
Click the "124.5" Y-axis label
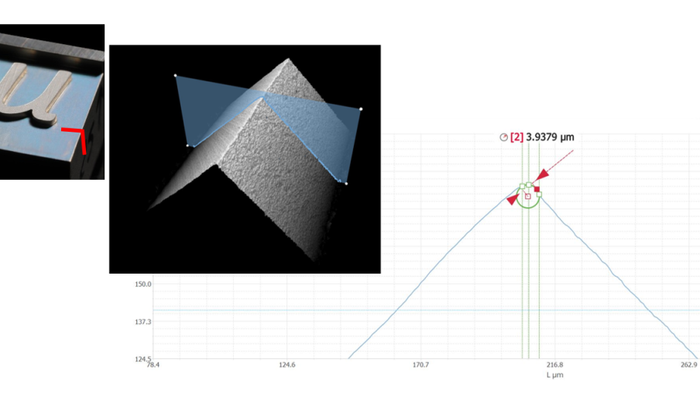143,359
